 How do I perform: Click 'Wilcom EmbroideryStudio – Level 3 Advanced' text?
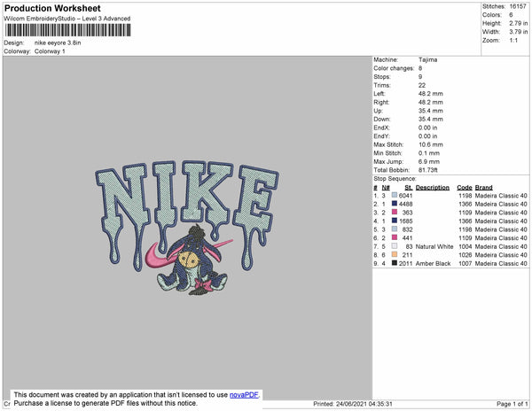pos(67,19)
